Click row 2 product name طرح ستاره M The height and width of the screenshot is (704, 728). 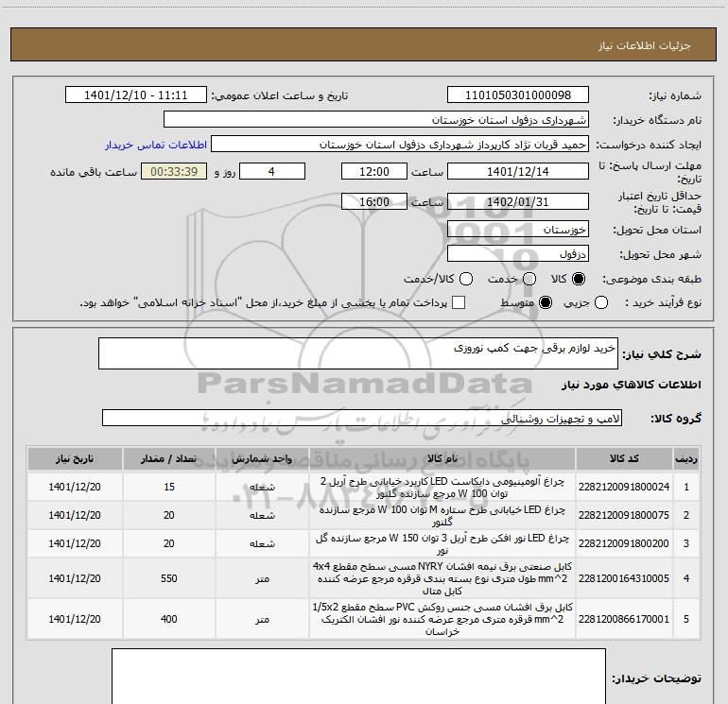click(x=442, y=516)
